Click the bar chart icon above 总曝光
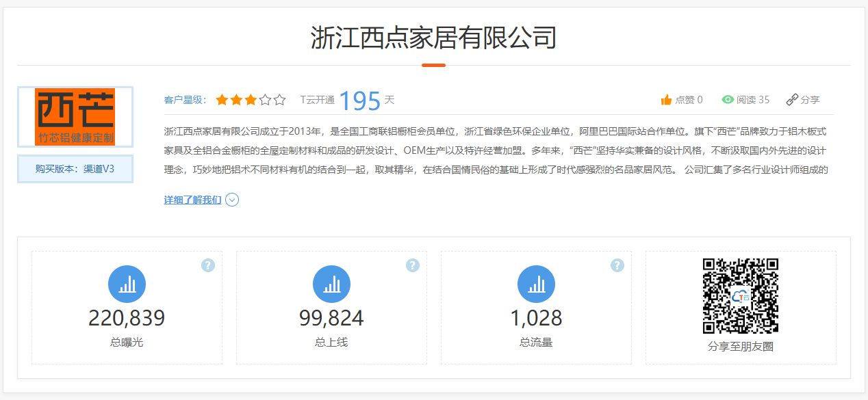 coord(127,284)
